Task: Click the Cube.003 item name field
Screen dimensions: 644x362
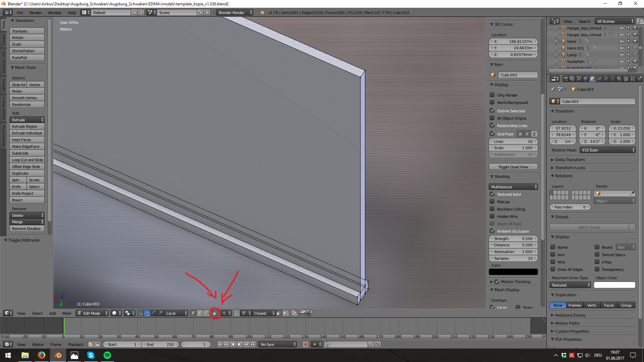Action: [518, 75]
